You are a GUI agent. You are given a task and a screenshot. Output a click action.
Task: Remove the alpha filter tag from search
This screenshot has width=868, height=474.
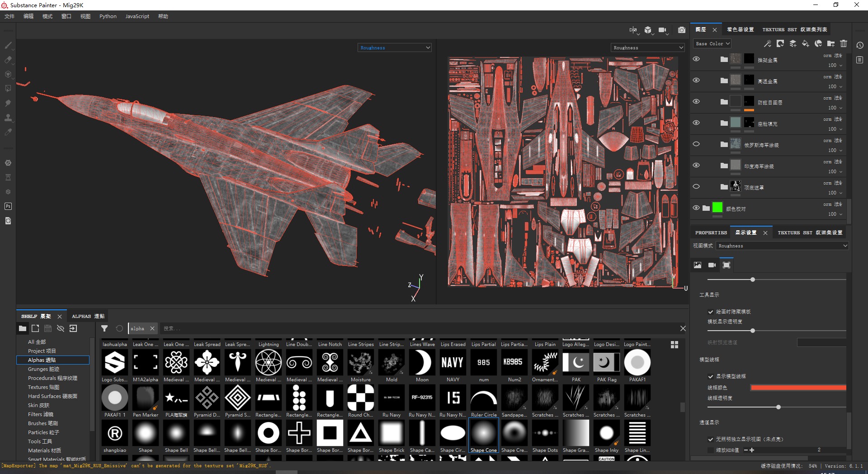[x=152, y=328]
